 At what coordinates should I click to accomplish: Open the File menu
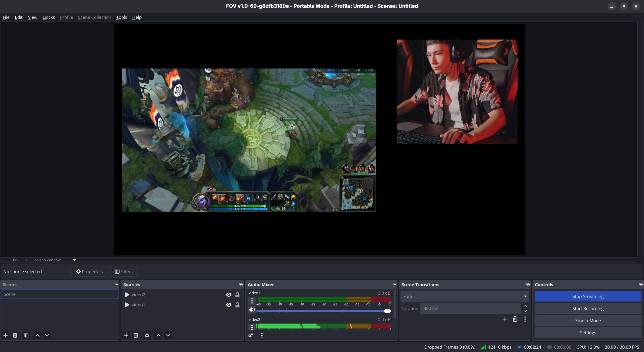coord(6,17)
